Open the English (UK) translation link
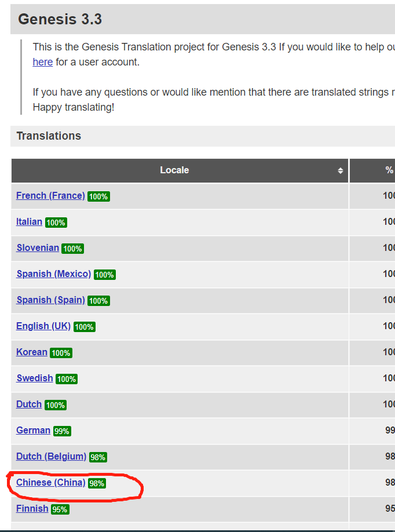 43,326
